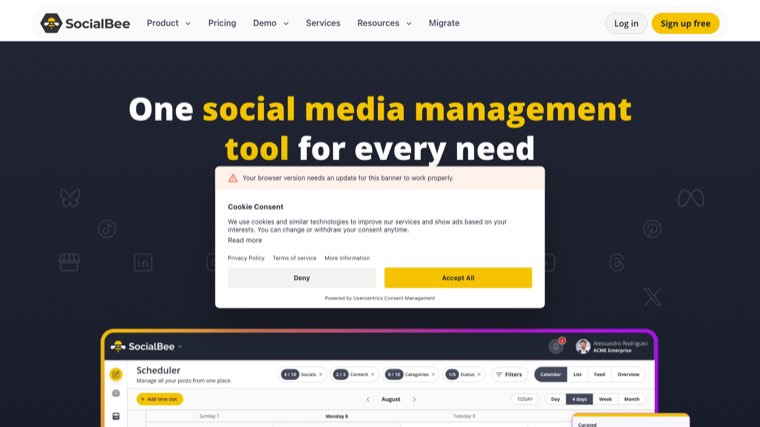760x427 pixels.
Task: Click the SocialBee bee logo in the header
Action: tap(51, 23)
